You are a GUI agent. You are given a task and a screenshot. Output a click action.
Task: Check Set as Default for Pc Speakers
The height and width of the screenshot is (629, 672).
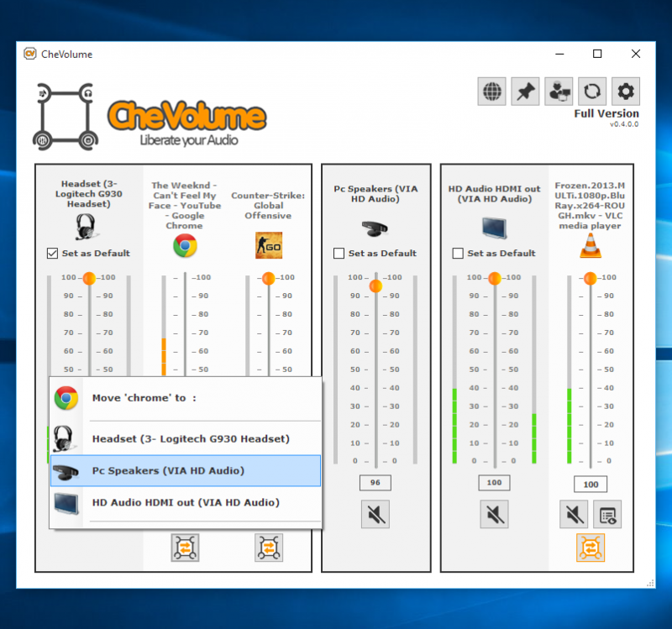coord(339,254)
